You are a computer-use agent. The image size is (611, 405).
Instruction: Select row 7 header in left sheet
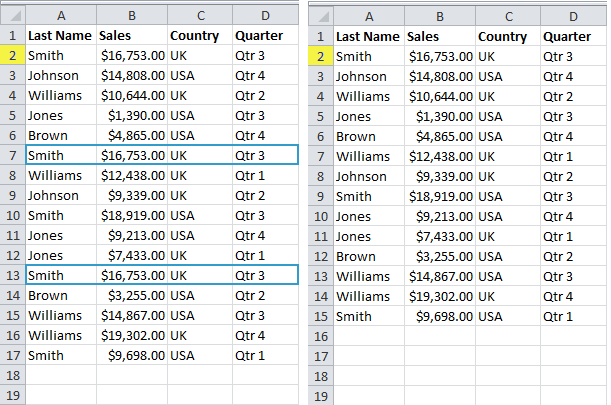[13, 155]
